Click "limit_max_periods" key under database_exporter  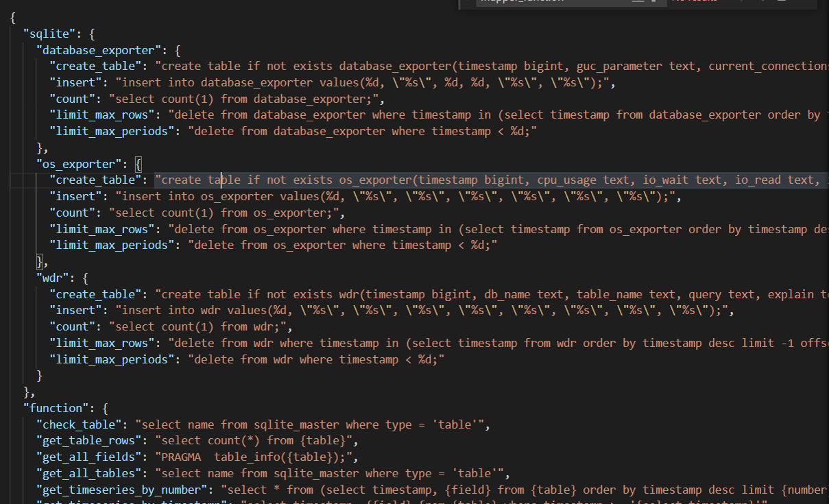[112, 131]
